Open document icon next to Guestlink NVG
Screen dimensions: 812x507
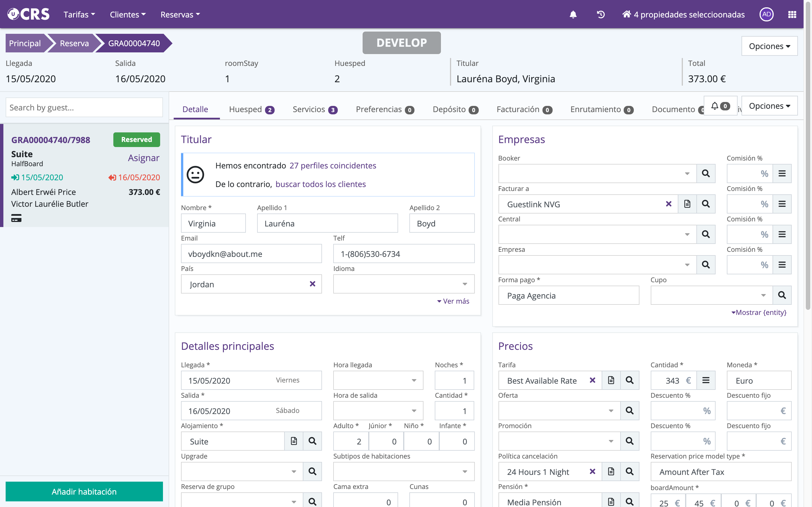(x=687, y=204)
